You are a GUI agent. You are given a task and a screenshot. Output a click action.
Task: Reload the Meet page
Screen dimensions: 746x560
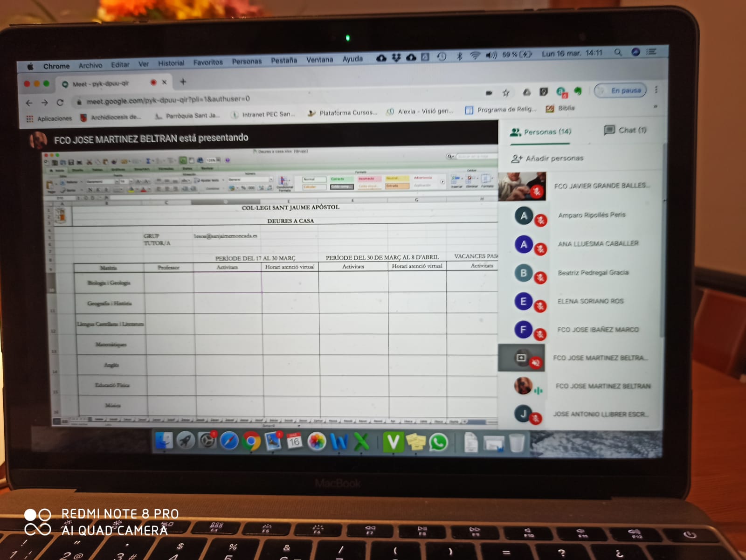coord(60,103)
